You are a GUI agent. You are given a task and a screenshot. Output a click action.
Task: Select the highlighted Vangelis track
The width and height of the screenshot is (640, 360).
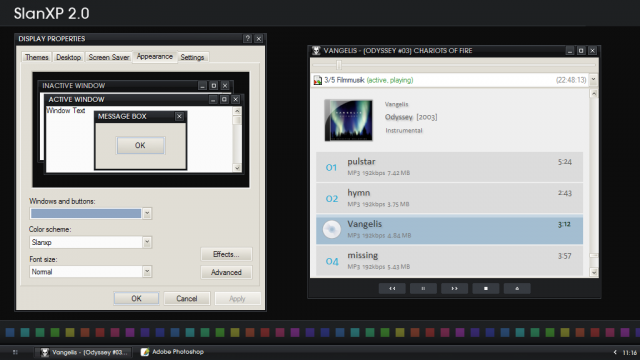click(449, 229)
